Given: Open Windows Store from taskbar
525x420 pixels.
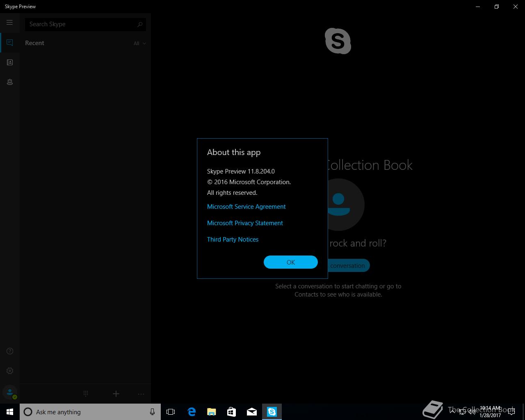Looking at the screenshot, I should coord(231,412).
